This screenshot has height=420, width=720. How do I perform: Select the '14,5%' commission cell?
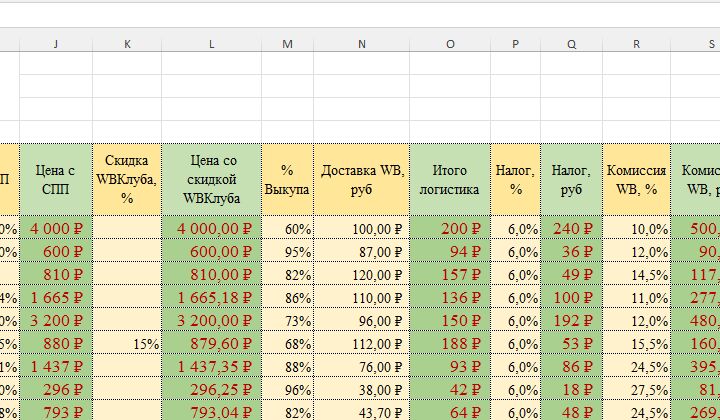click(636, 274)
